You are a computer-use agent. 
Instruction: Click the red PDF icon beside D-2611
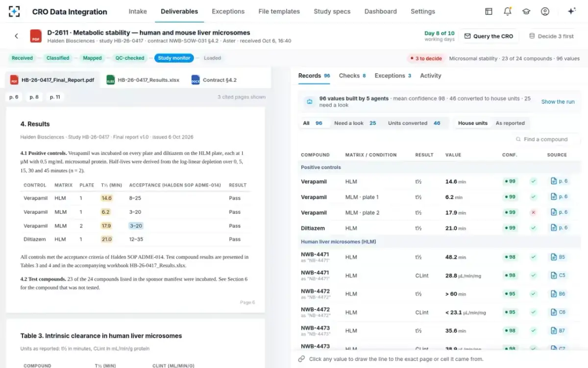click(x=36, y=36)
